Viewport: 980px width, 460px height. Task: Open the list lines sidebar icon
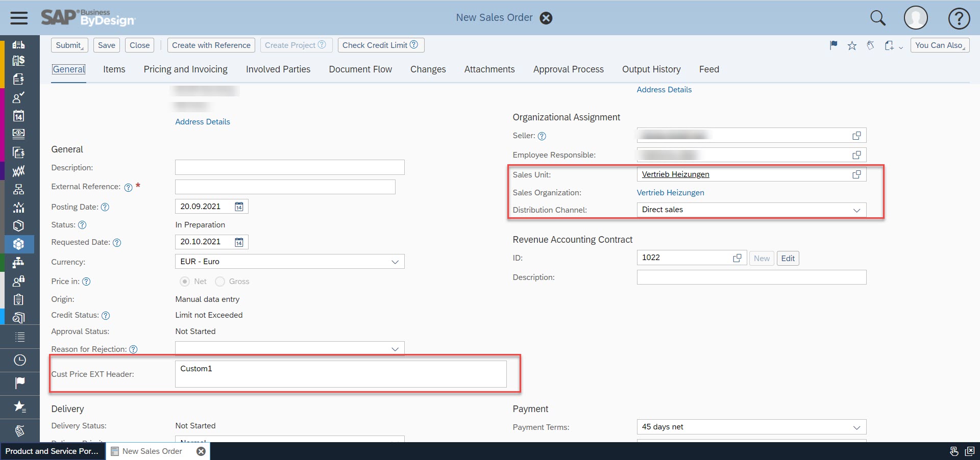(19, 337)
